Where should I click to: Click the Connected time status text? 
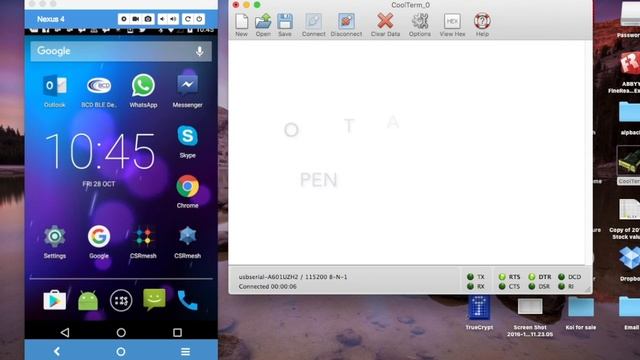click(x=268, y=287)
